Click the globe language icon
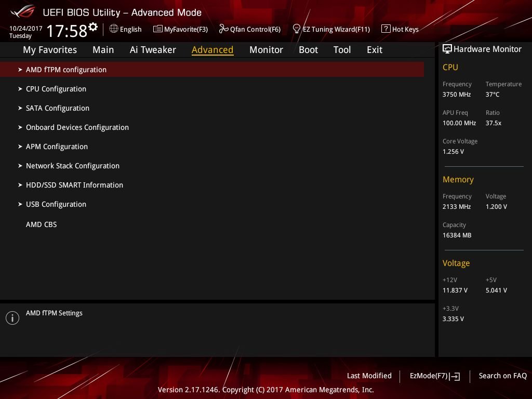 point(114,29)
